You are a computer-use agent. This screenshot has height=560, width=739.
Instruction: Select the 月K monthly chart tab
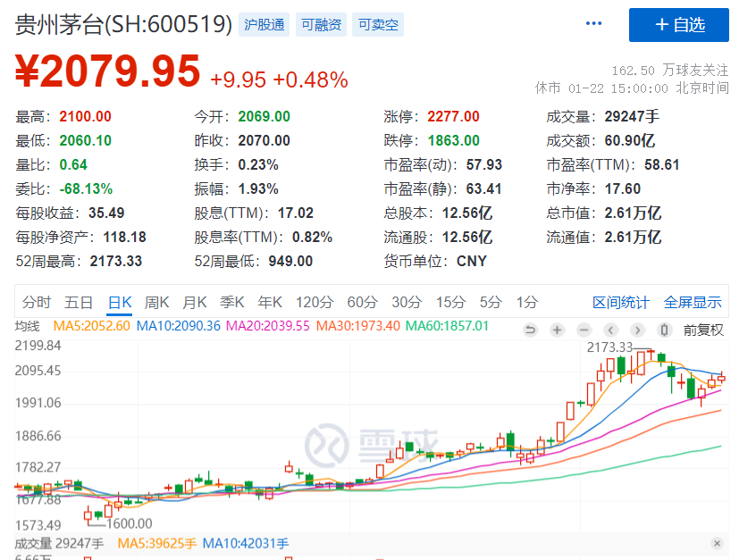point(195,302)
